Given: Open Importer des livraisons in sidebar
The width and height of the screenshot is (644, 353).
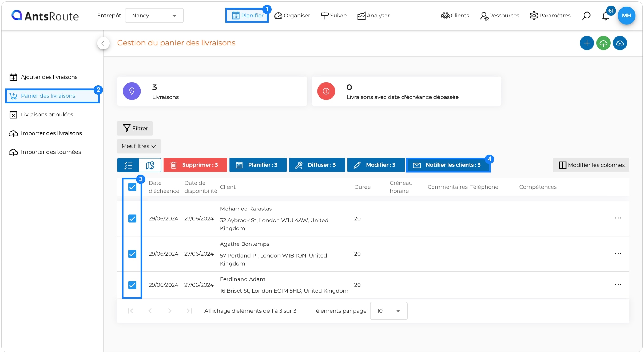Looking at the screenshot, I should 45,133.
